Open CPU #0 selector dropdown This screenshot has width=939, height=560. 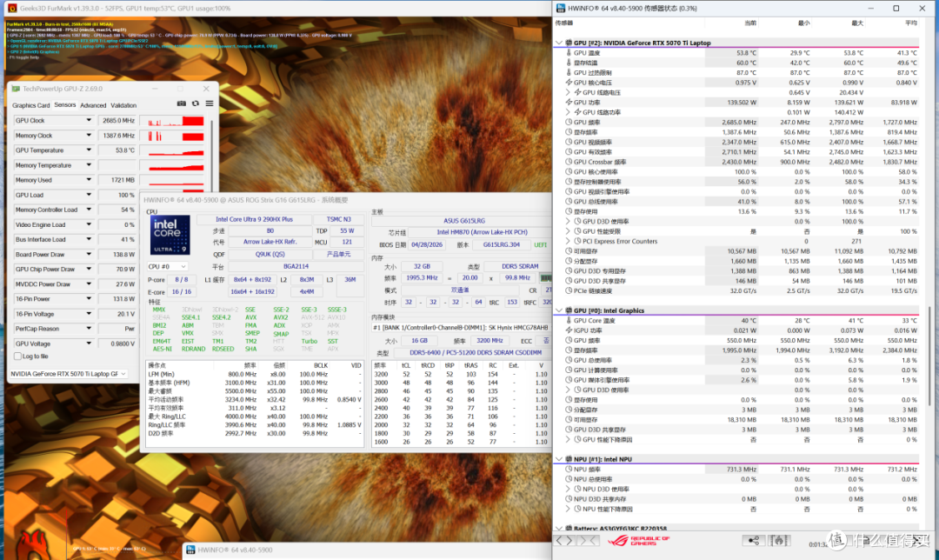click(x=167, y=267)
